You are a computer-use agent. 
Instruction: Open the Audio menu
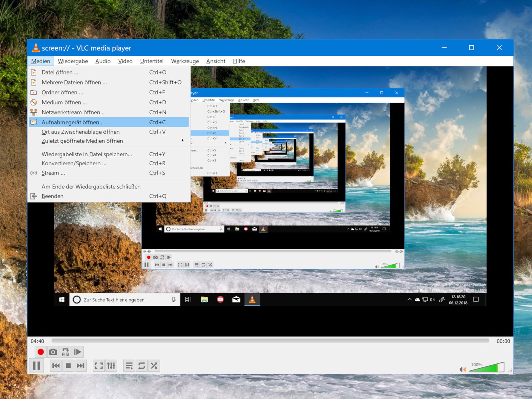point(103,61)
